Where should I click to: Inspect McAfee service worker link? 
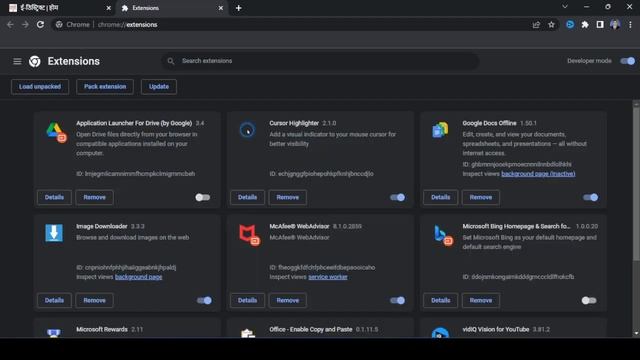(328, 277)
